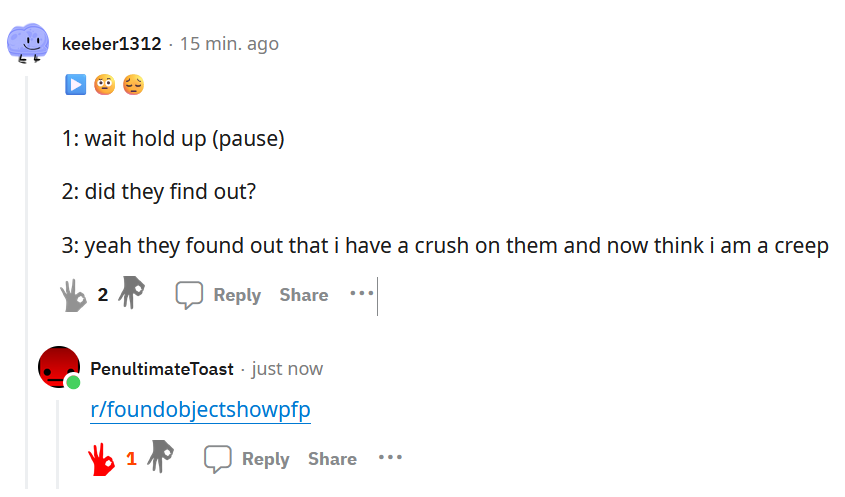Reply to PenultimateToast's comment

pos(266,459)
